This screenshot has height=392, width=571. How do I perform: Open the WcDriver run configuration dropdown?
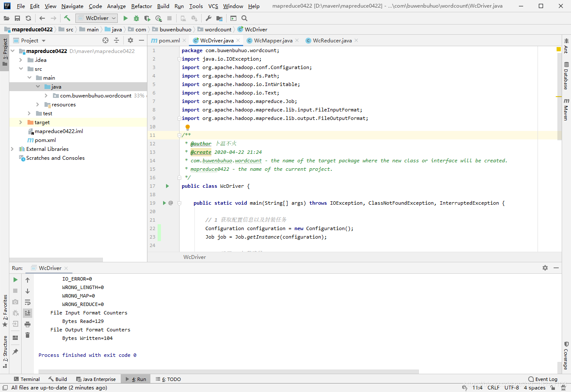[97, 18]
